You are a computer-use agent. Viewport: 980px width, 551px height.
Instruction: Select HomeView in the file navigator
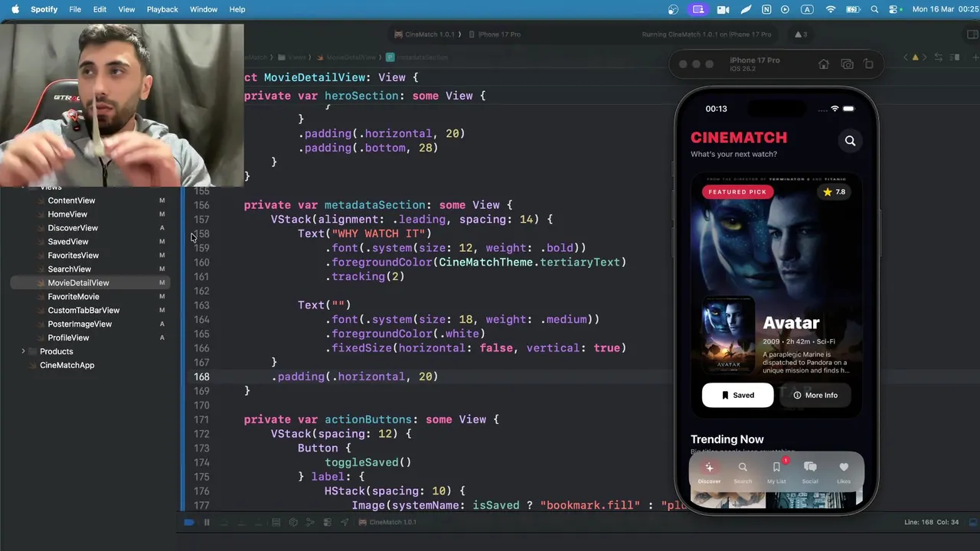pos(67,214)
